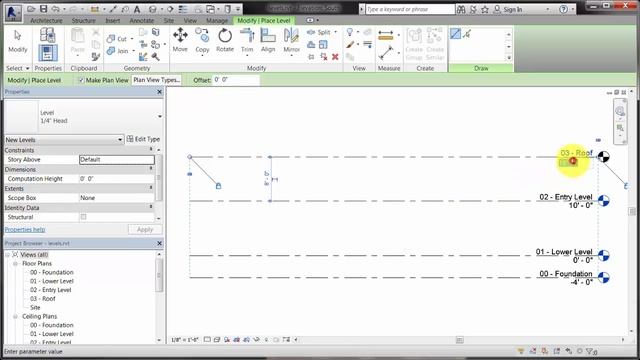640x360 pixels.
Task: Choose the Rotate tool
Action: 225,40
